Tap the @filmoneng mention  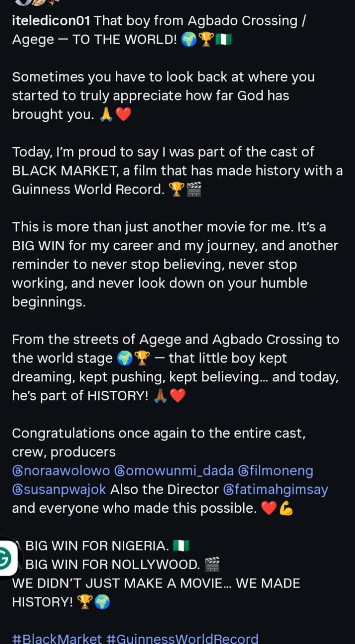(x=275, y=471)
